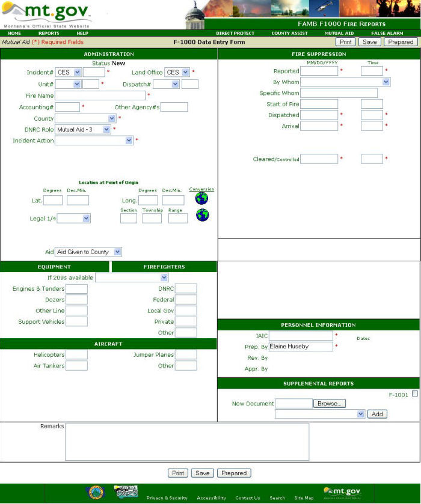421x504 pixels.
Task: Check the F-1001 supplemental report checkbox
Action: [414, 393]
